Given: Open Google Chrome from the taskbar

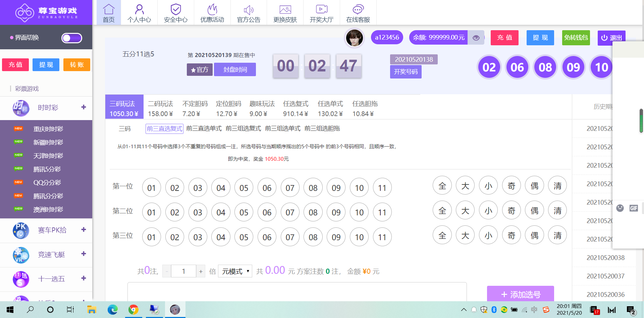Looking at the screenshot, I should pos(133,310).
